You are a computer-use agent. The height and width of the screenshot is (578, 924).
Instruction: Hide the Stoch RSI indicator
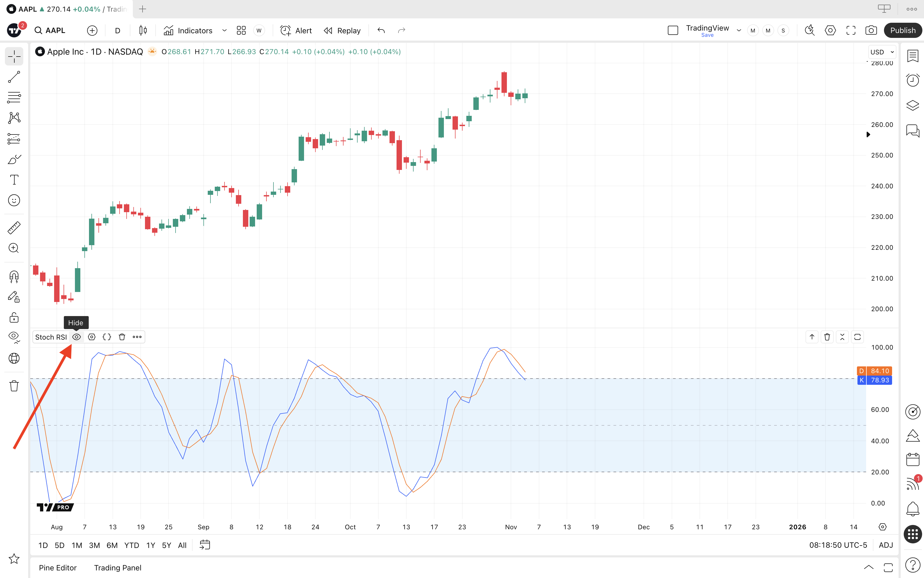[77, 337]
